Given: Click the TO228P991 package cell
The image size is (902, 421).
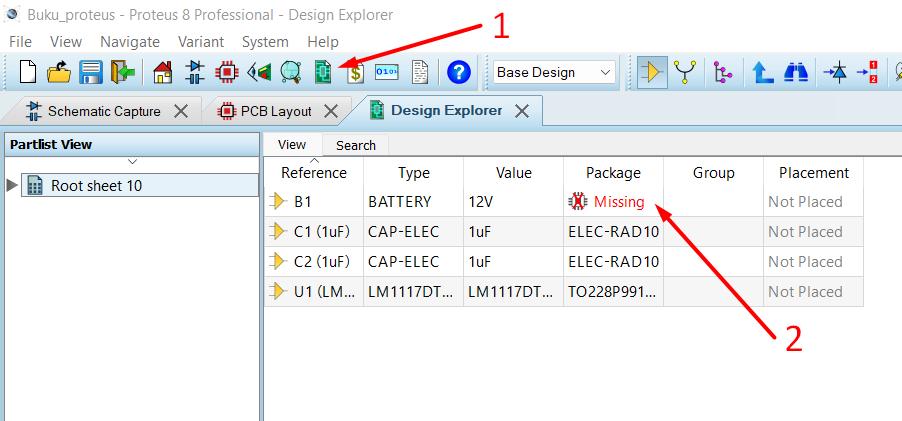Looking at the screenshot, I should pos(613,292).
